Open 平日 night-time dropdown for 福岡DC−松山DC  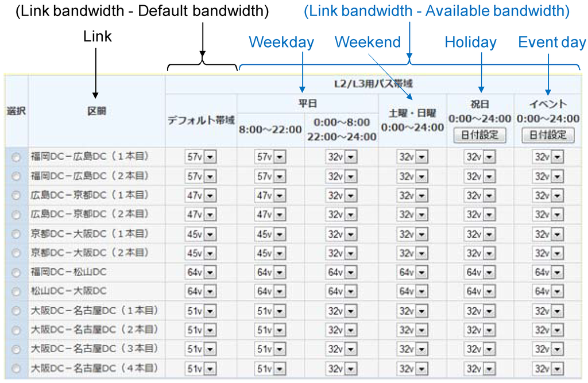pos(341,272)
